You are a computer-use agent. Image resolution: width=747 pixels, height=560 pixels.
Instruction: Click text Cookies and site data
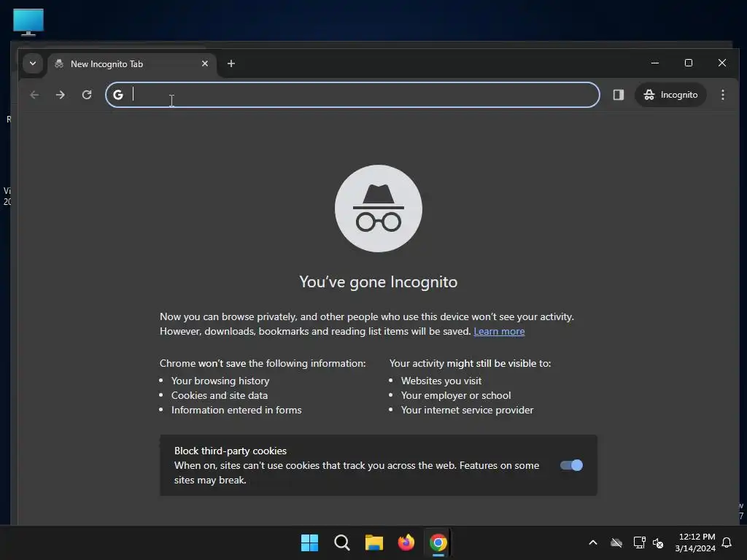219,395
